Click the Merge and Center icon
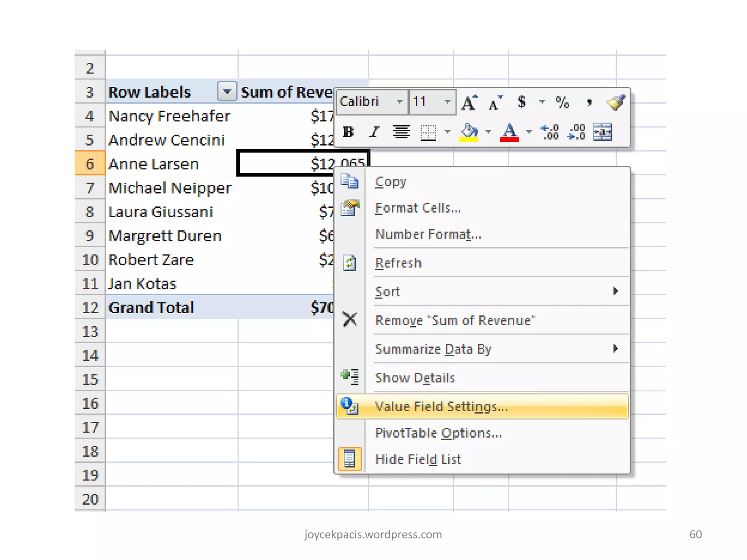Viewport: 747px width, 560px height. click(602, 132)
